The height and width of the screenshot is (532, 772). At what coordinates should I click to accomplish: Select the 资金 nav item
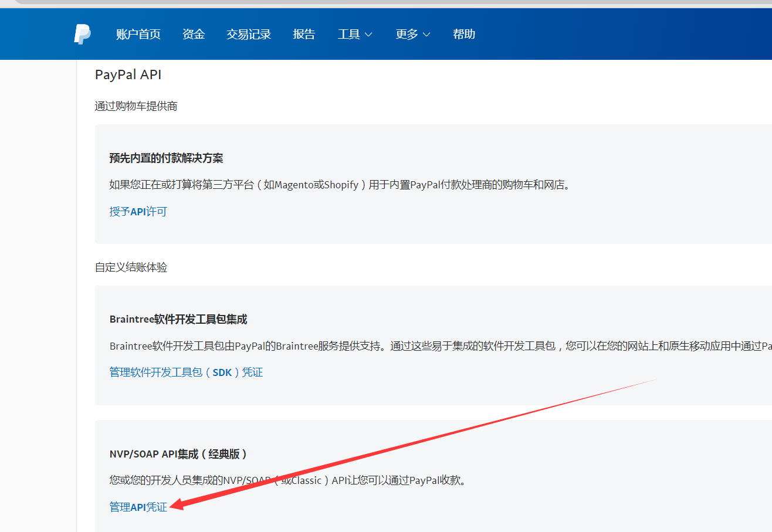194,34
